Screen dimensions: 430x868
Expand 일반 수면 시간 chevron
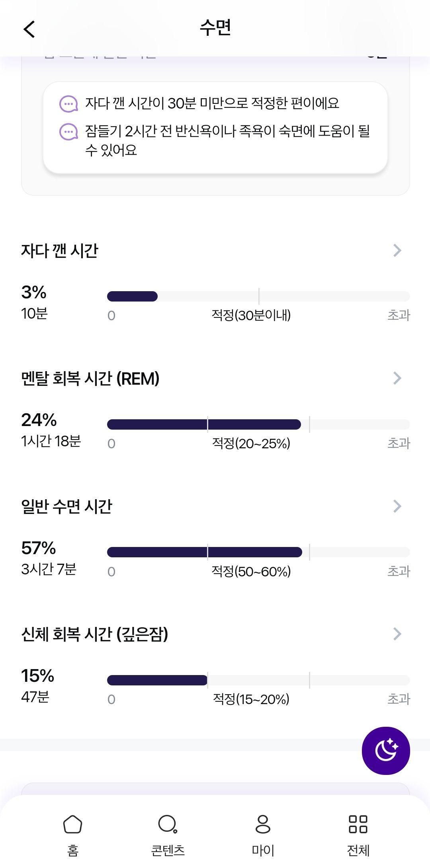coord(397,506)
